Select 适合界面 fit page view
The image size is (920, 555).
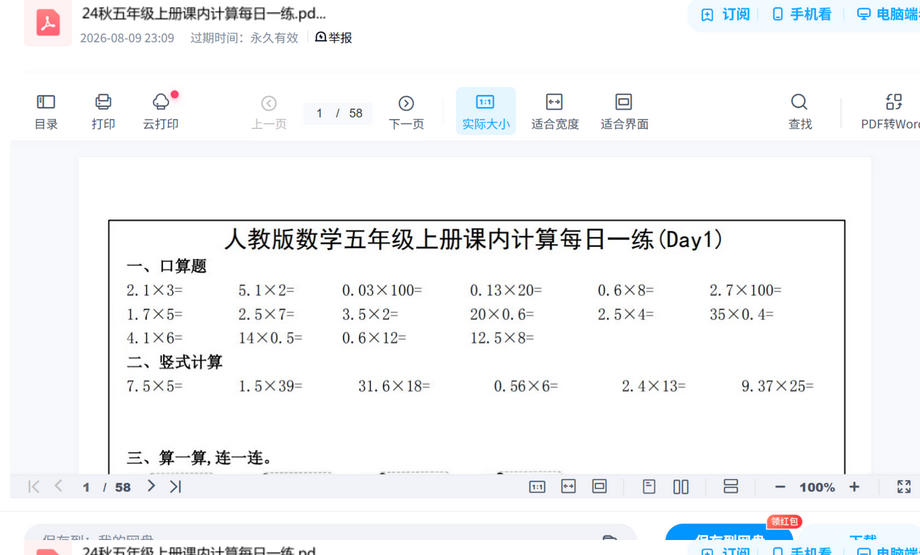tap(624, 111)
